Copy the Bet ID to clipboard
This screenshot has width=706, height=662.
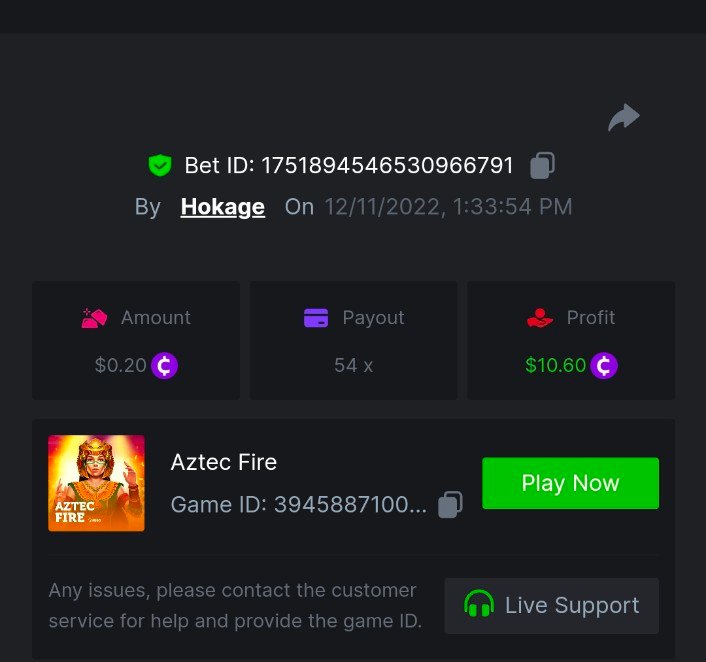[542, 165]
